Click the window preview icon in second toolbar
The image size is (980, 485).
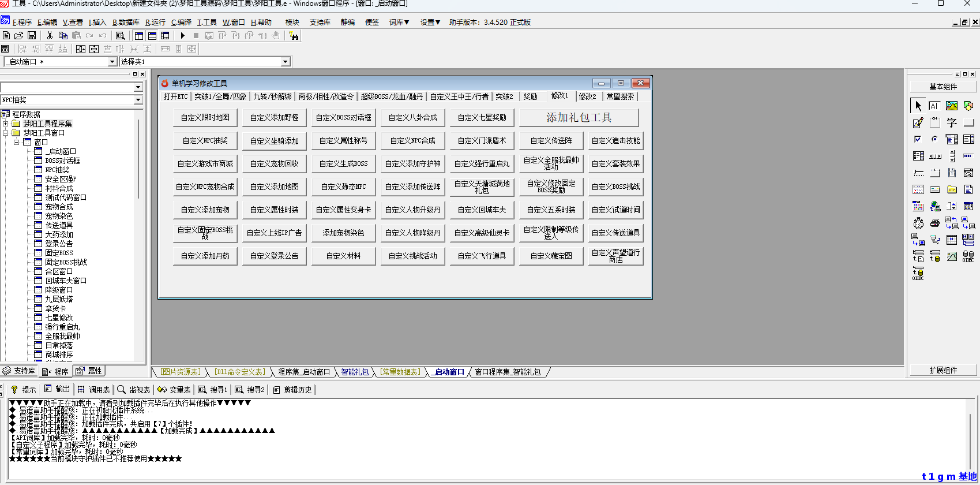click(5, 48)
